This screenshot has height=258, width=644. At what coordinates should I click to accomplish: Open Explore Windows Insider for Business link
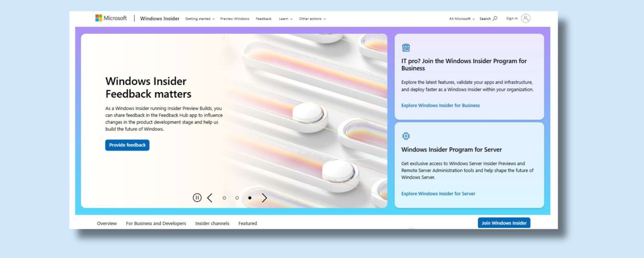click(440, 106)
